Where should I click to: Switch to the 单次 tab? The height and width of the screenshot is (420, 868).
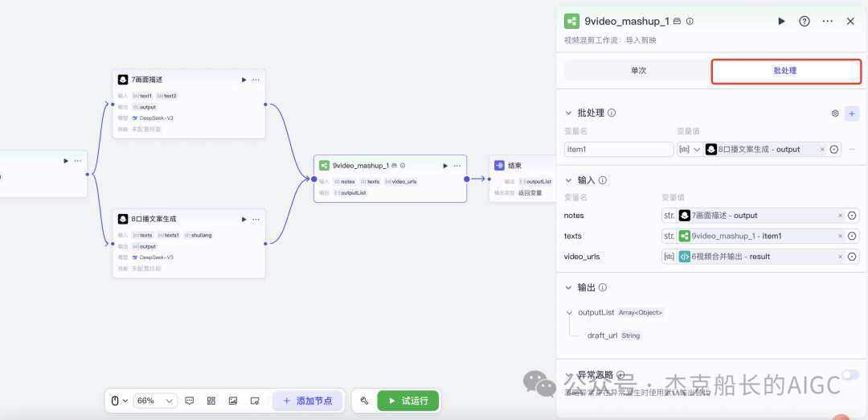pyautogui.click(x=638, y=71)
